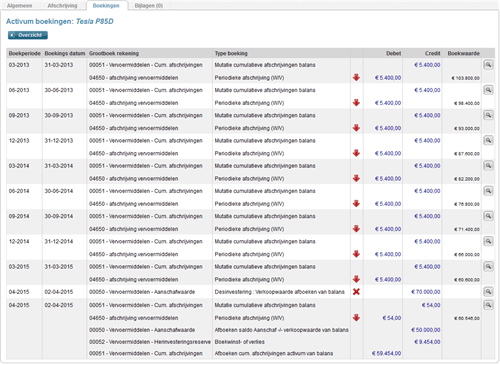Open details magnifier for 06-2014 booking
The image size is (500, 365).
(488, 191)
